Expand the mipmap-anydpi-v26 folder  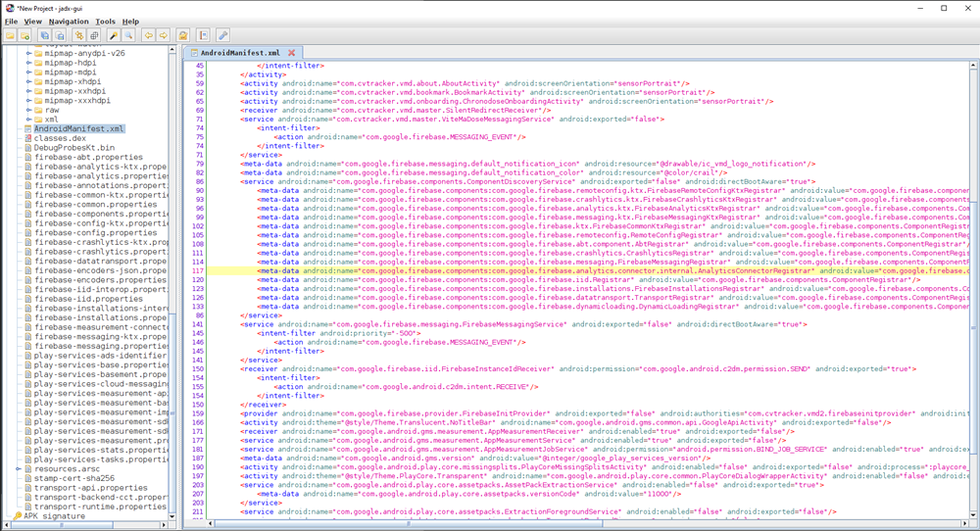[28, 54]
